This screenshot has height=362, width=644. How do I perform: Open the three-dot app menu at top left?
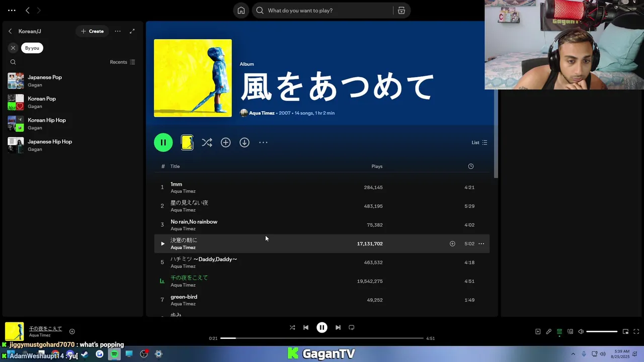coord(12,10)
